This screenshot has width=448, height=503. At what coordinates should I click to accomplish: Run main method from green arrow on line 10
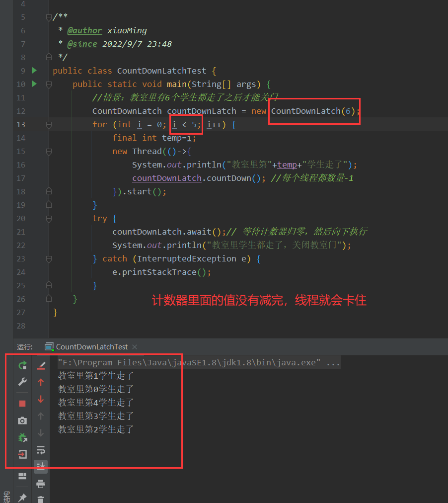(x=34, y=84)
